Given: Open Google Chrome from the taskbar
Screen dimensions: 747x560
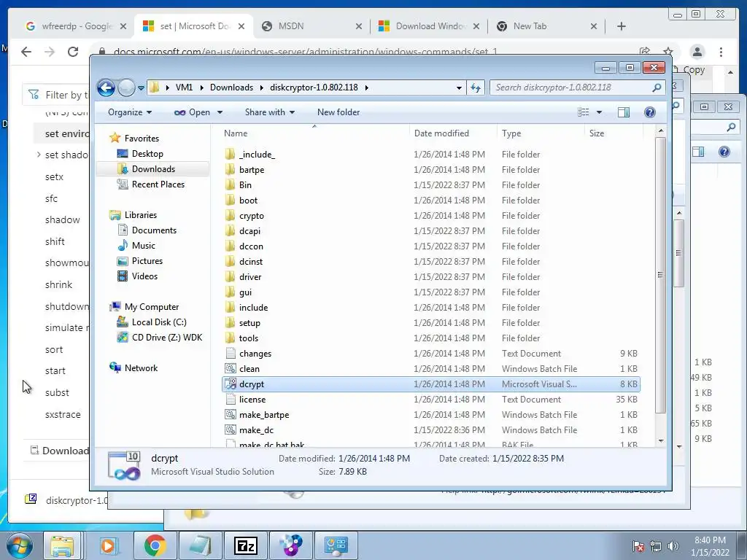Looking at the screenshot, I should click(x=155, y=545).
